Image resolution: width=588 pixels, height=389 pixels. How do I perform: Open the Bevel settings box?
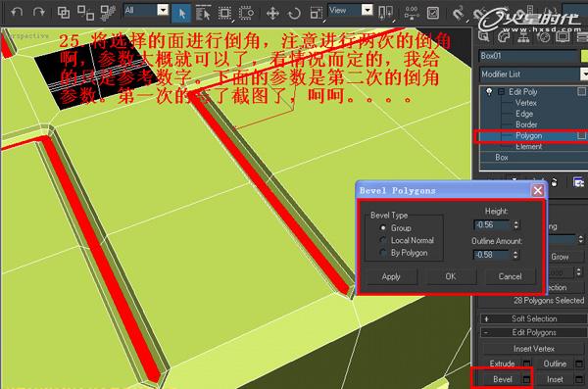click(527, 379)
